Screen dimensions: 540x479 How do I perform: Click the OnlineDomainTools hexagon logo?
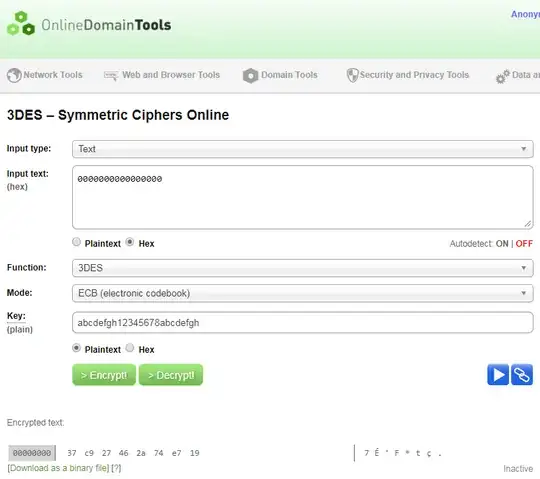21,23
